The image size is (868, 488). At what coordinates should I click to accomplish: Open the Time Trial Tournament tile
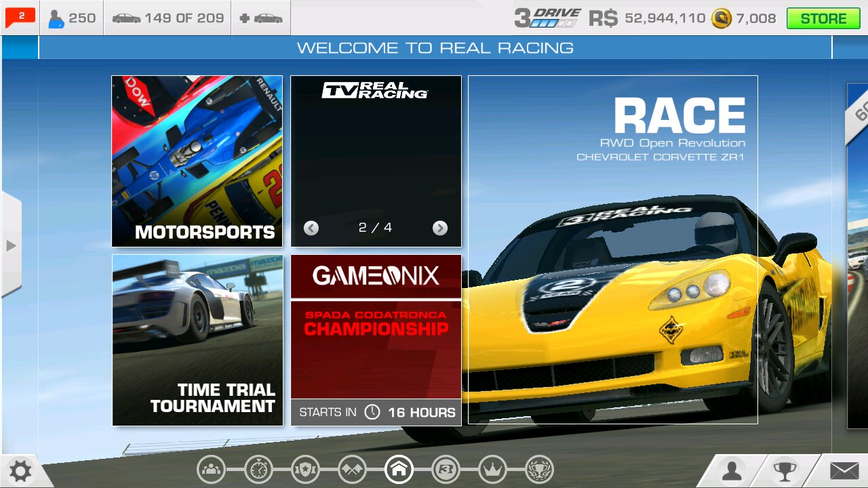(197, 340)
